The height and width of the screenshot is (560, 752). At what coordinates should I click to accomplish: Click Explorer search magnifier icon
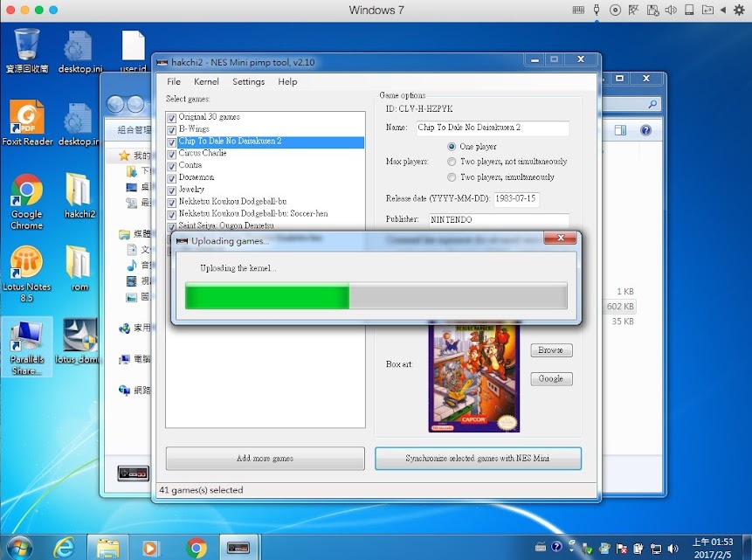point(652,104)
